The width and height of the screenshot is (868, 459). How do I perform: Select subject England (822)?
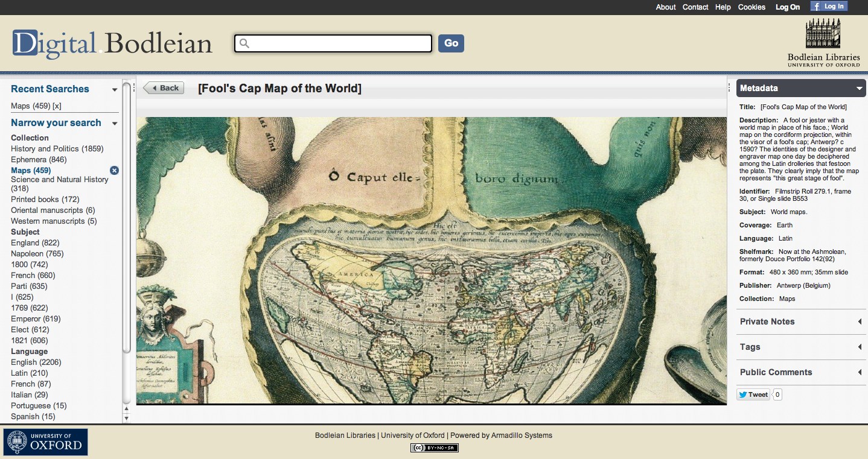click(35, 243)
